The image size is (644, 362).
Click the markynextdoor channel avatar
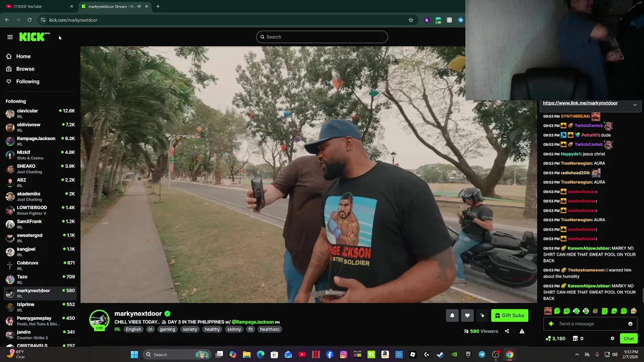click(99, 320)
